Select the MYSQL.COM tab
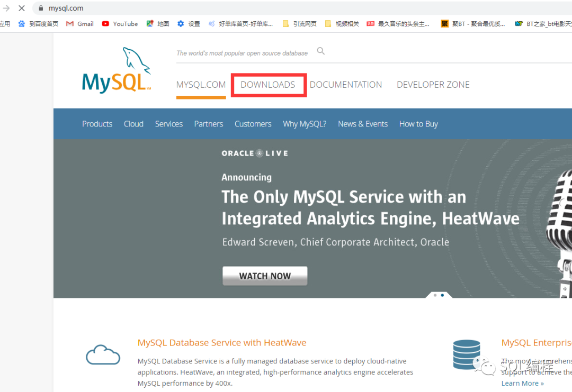Screen dimensions: 572x392 [x=201, y=85]
